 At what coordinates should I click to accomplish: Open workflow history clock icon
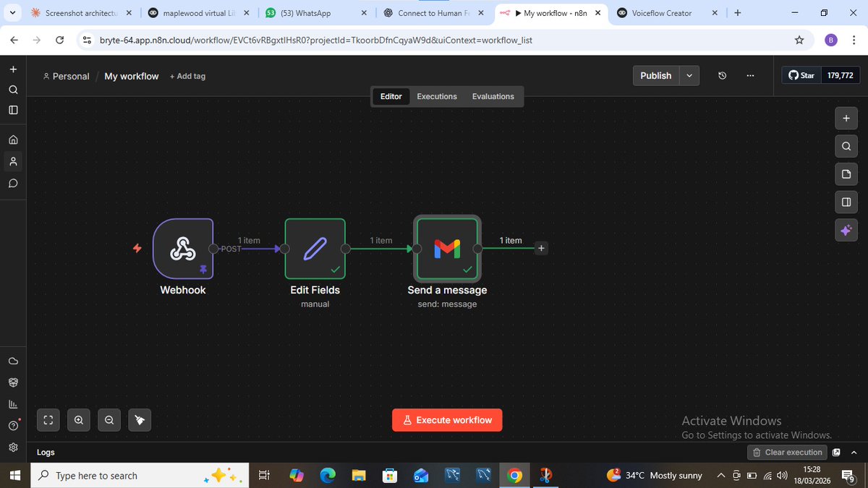click(722, 76)
